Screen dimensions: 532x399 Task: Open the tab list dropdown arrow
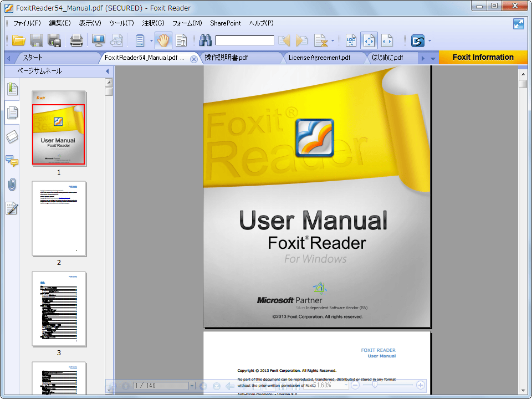coord(433,58)
